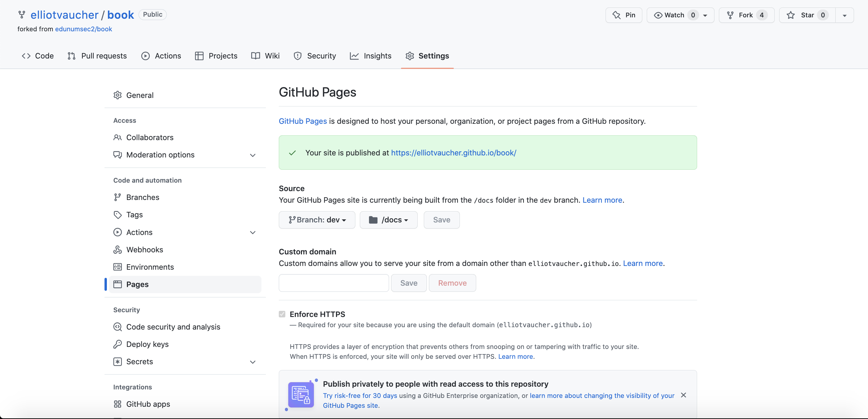Click the Fork count badge showing 4
This screenshot has width=868, height=419.
tap(761, 15)
